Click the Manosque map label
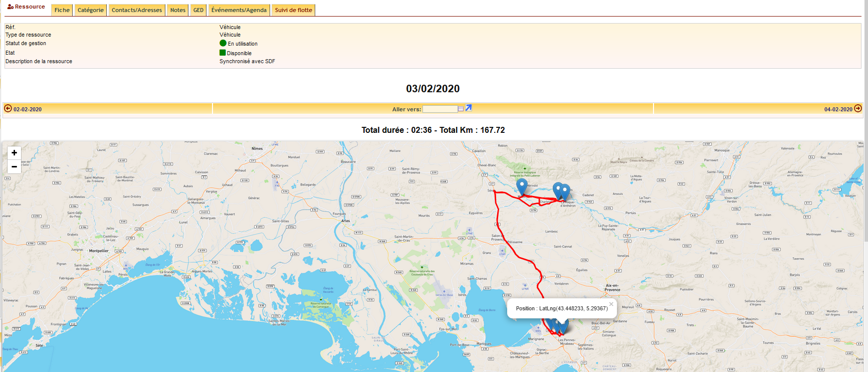Screen dimensions: 868x372 (722, 150)
